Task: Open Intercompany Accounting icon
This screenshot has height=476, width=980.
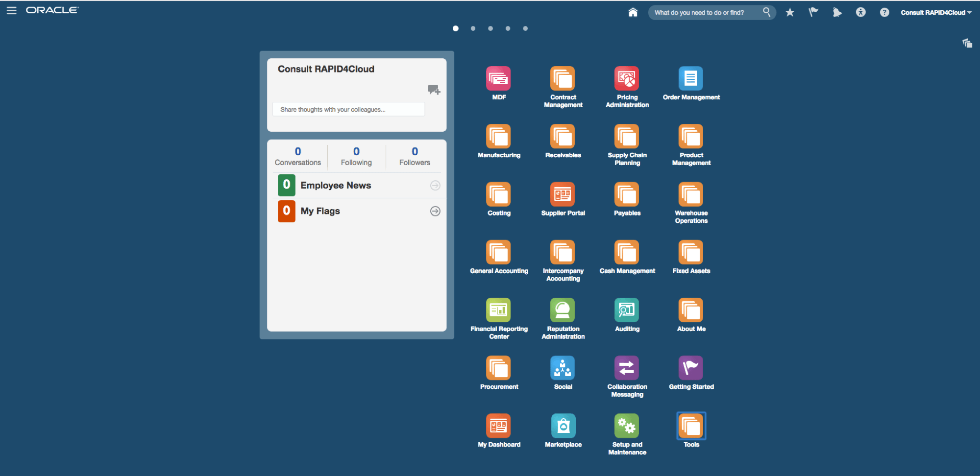Action: point(563,252)
